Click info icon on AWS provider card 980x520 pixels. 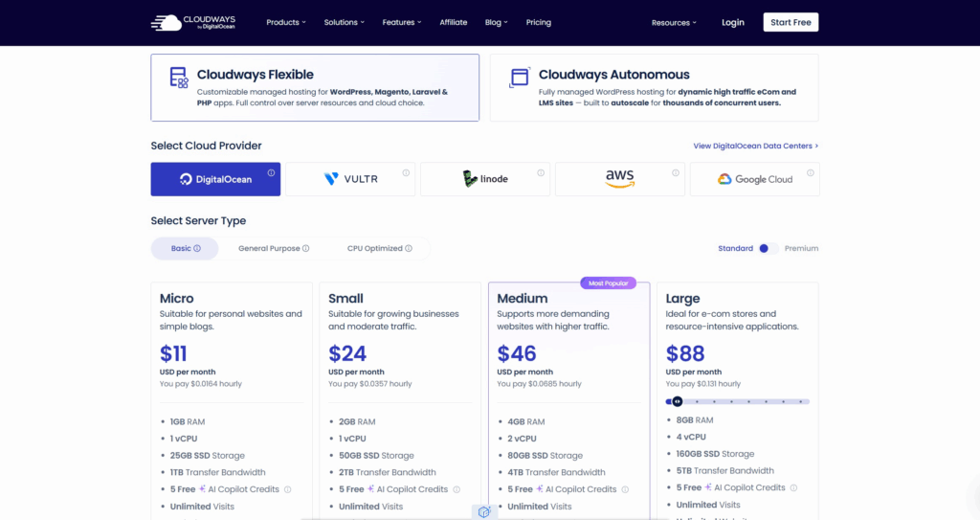point(676,173)
